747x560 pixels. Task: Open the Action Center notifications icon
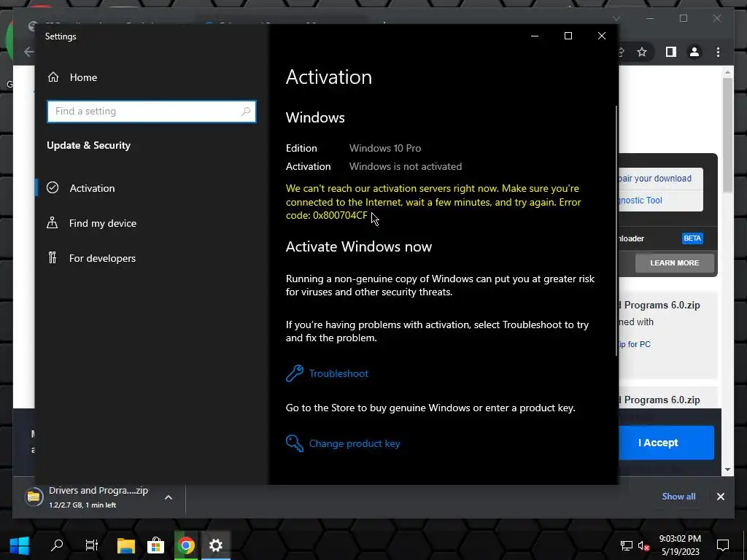[723, 545]
